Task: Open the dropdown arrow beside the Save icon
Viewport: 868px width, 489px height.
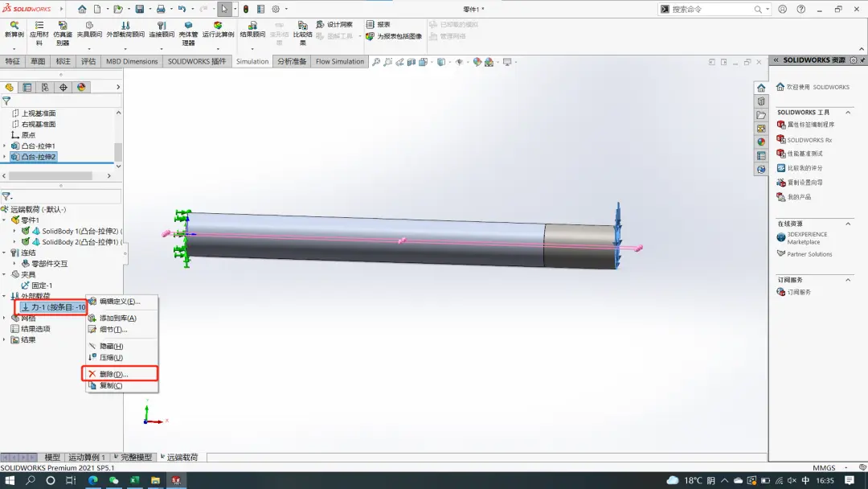Action: pos(149,9)
